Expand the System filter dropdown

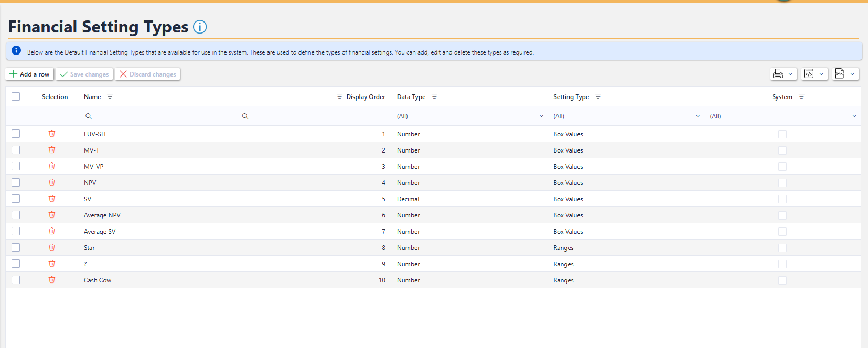854,116
